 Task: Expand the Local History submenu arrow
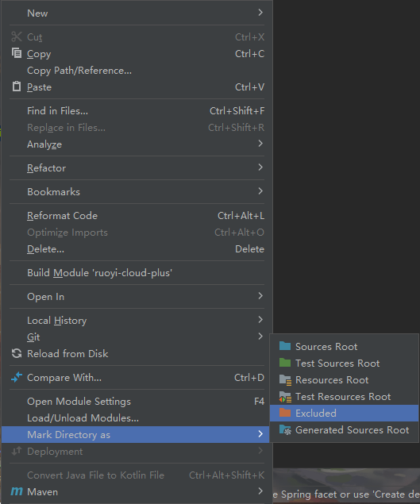pos(260,320)
